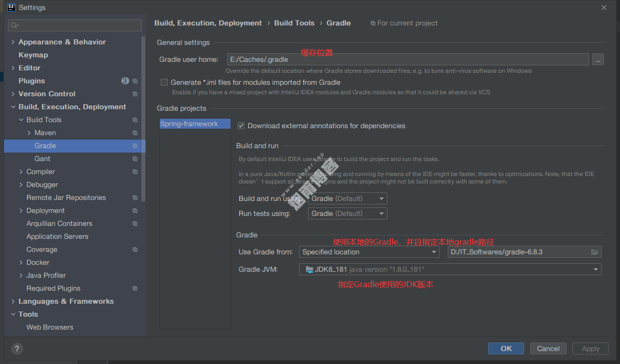Open the Build and run using dropdown

[347, 198]
